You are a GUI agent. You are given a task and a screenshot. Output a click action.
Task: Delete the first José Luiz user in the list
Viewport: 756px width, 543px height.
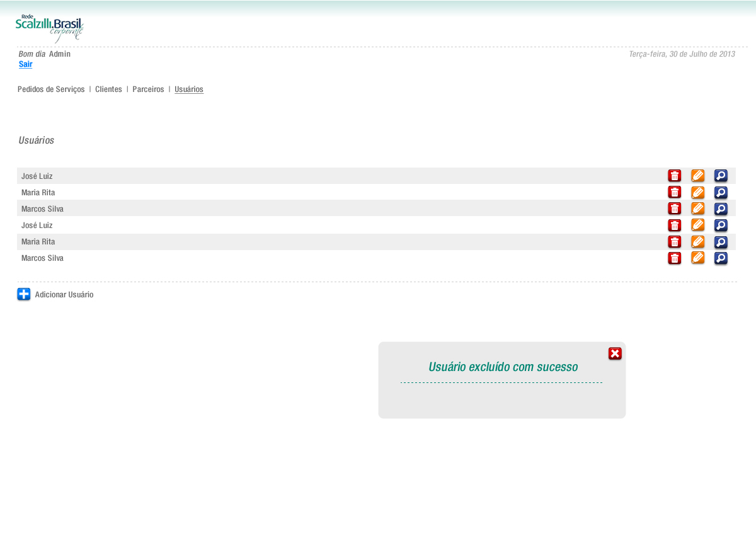674,176
